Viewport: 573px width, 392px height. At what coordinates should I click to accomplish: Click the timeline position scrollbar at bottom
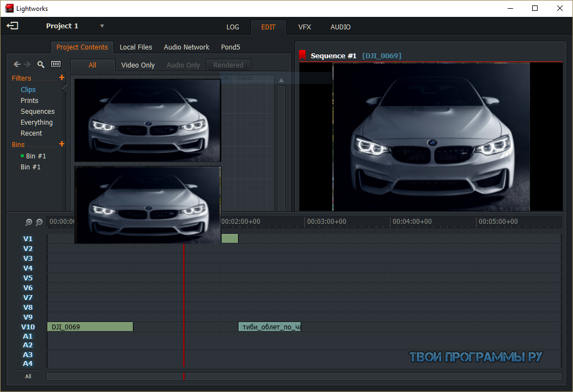[304, 377]
